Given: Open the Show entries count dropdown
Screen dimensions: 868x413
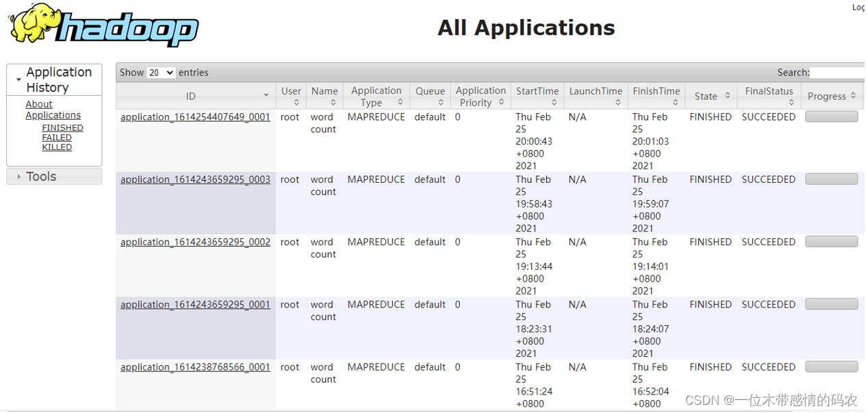Looking at the screenshot, I should pyautogui.click(x=161, y=73).
